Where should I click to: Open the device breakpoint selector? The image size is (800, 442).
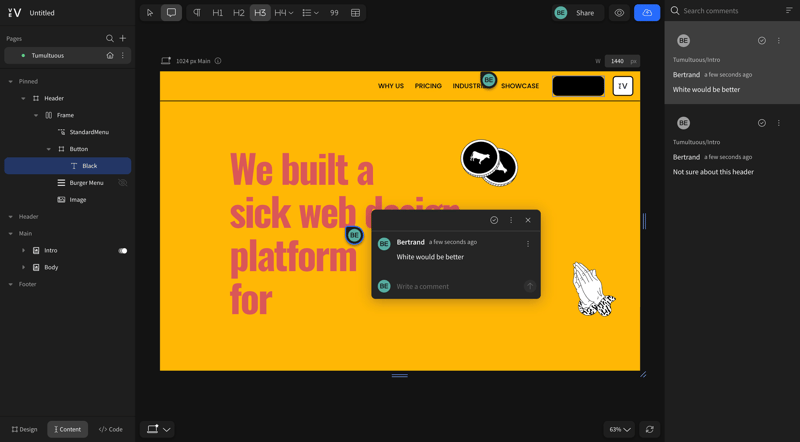click(158, 429)
